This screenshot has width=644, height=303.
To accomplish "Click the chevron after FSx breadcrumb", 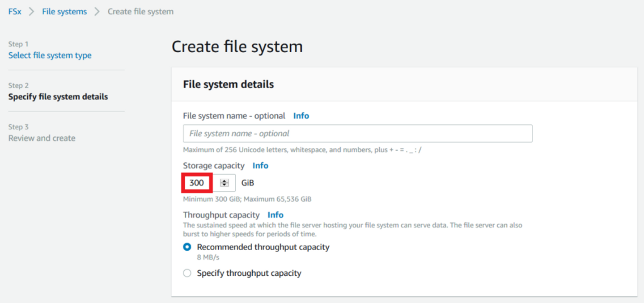I will (x=32, y=12).
